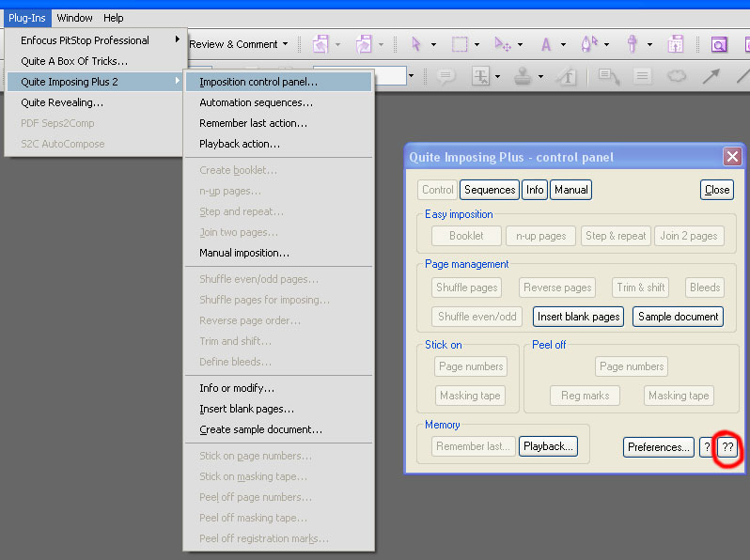Image resolution: width=750 pixels, height=560 pixels.
Task: Select the arrow drawing tool
Action: pos(711,76)
